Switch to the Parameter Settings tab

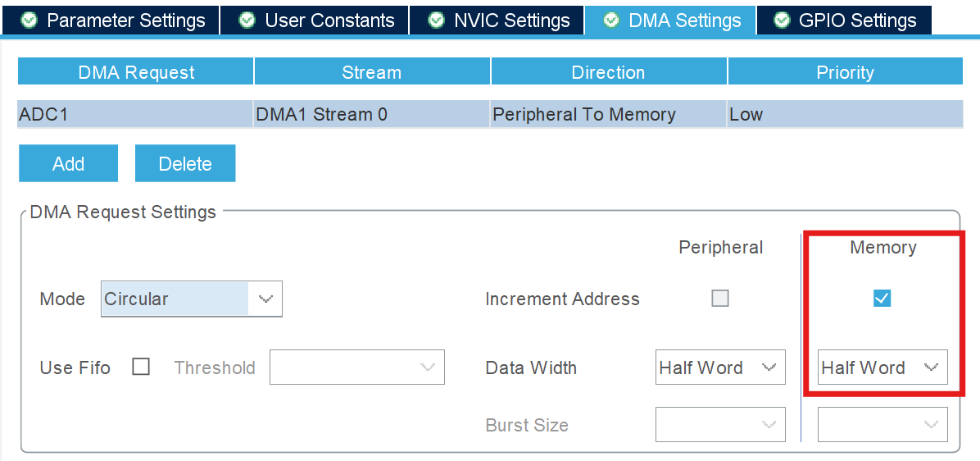point(111,20)
